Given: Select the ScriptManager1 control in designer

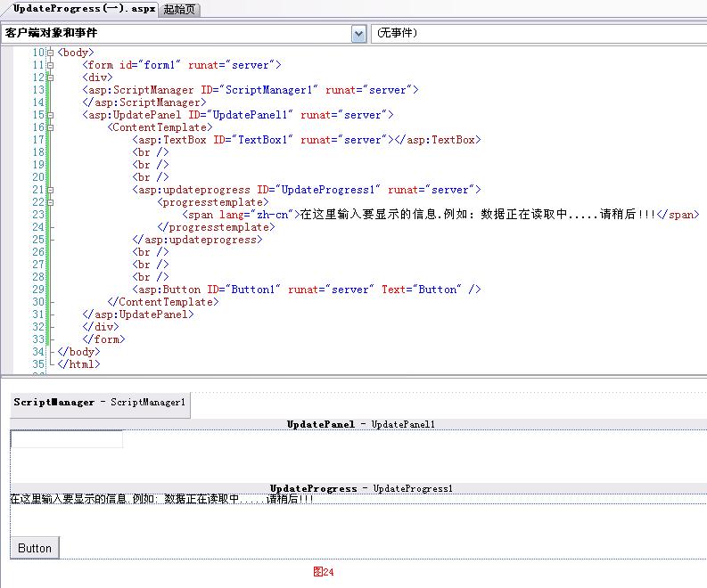Looking at the screenshot, I should (100, 403).
